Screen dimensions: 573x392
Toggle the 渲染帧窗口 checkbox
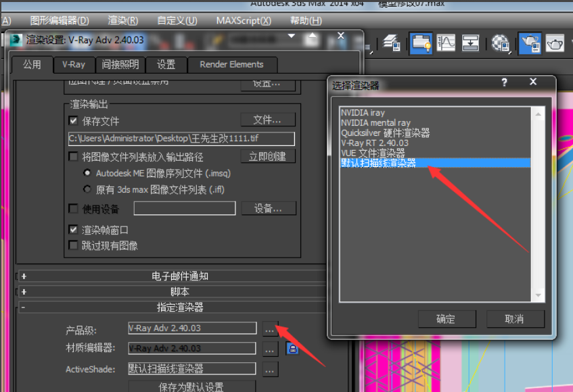pyautogui.click(x=74, y=230)
